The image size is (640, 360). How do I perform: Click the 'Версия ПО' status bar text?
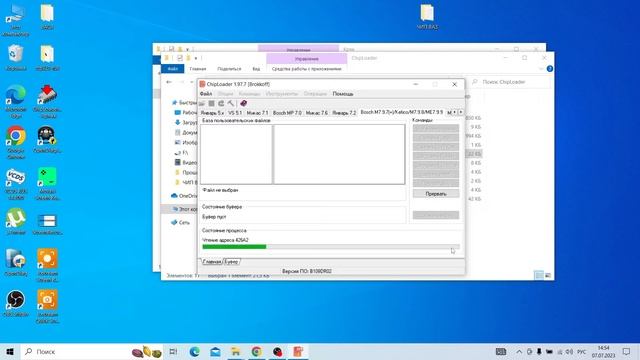(307, 271)
